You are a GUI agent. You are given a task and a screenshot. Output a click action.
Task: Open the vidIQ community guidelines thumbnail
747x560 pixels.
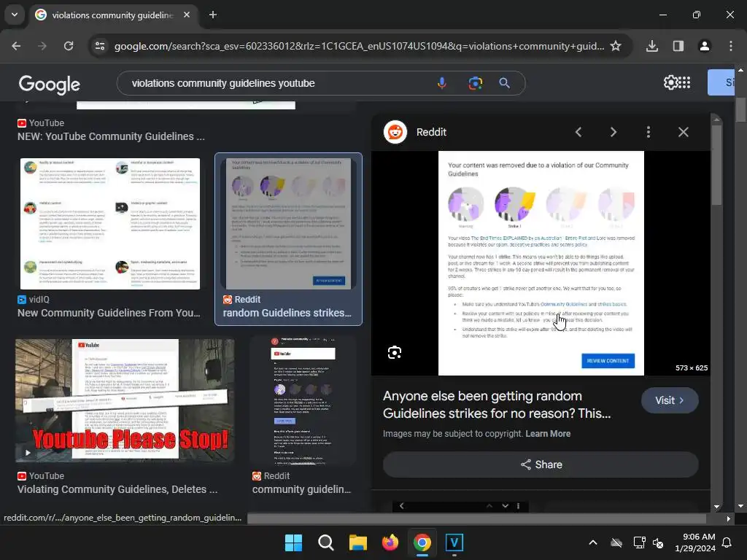pos(110,223)
